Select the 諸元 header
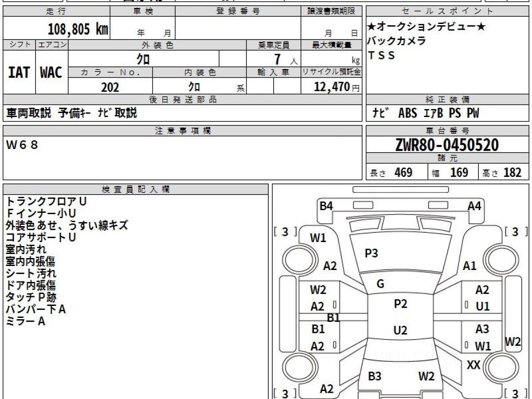The height and width of the screenshot is (399, 532). (x=448, y=158)
